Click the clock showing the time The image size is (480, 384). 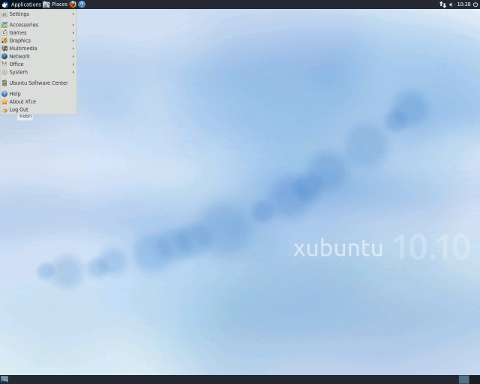(464, 4)
